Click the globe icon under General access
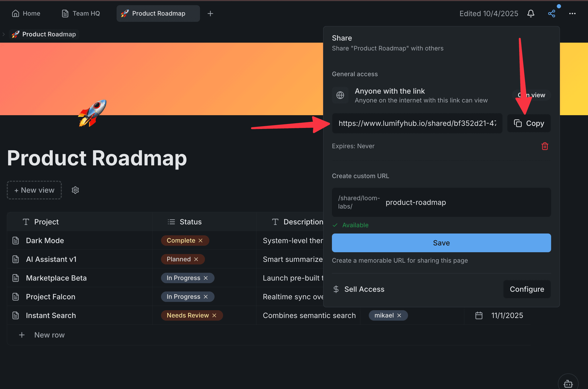This screenshot has height=389, width=588. tap(340, 95)
